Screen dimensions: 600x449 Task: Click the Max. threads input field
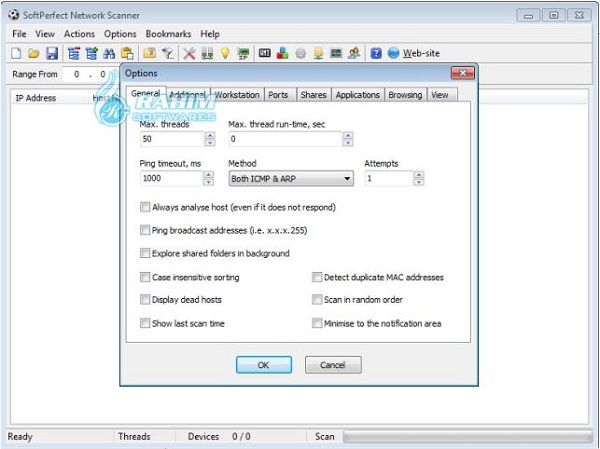pos(173,139)
